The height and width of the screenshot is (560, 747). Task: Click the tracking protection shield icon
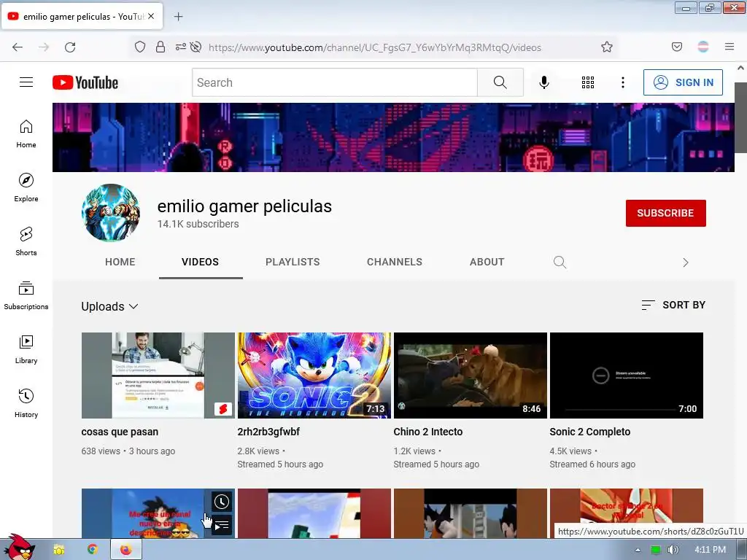pos(139,47)
